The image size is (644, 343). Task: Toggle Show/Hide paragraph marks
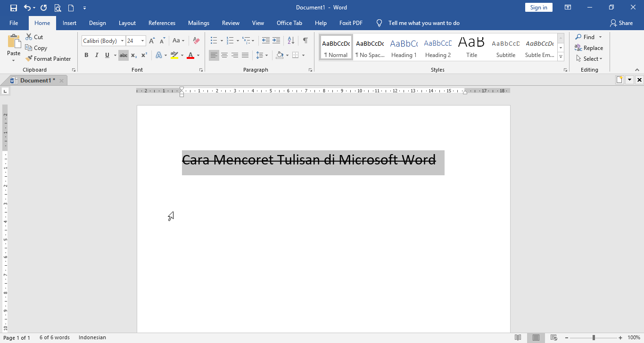(x=305, y=41)
